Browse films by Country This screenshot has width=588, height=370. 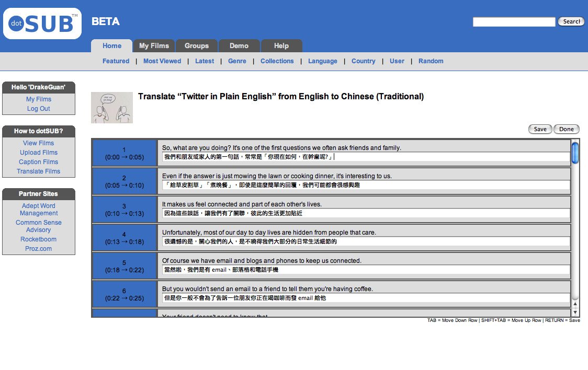(364, 61)
